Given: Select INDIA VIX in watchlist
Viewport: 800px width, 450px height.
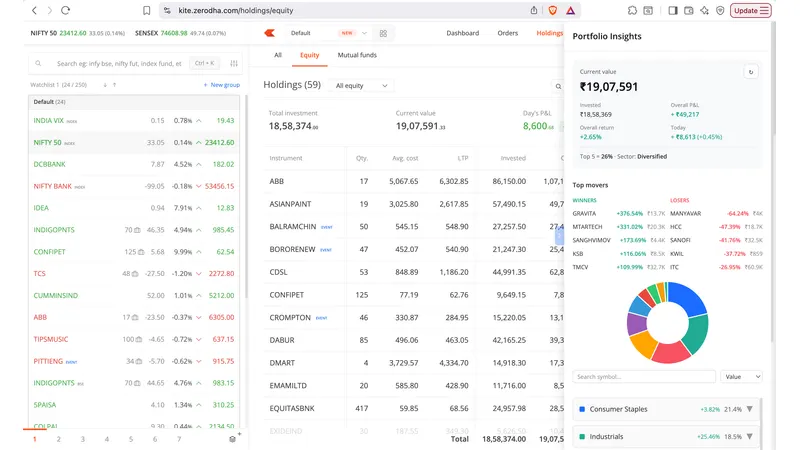Looking at the screenshot, I should coord(134,121).
